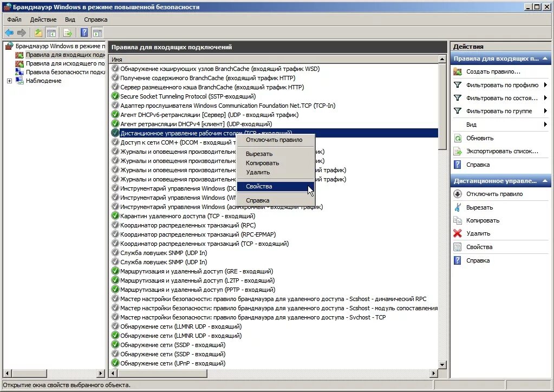Toggle the action pane toolbar icon

coord(97,33)
